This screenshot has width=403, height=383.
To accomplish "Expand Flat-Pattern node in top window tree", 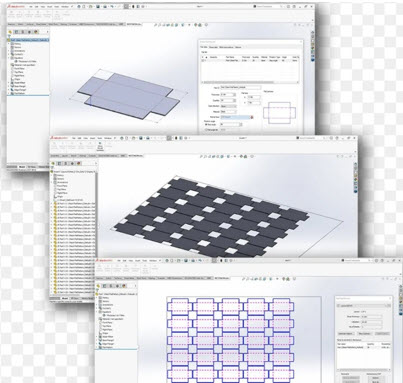I will pos(9,93).
